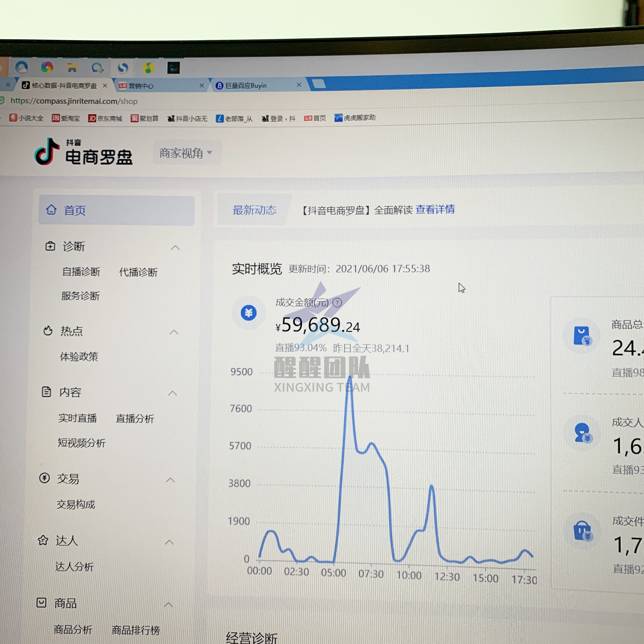The image size is (644, 644).
Task: Click the question mark tooltip next to 成交金额(元)
Action: pos(337,302)
